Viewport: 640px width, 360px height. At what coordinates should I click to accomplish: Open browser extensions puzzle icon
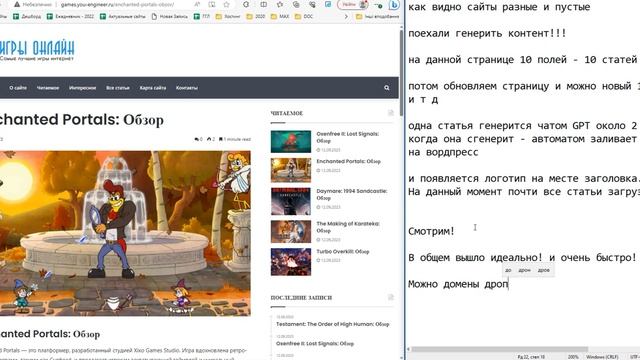coord(246,4)
